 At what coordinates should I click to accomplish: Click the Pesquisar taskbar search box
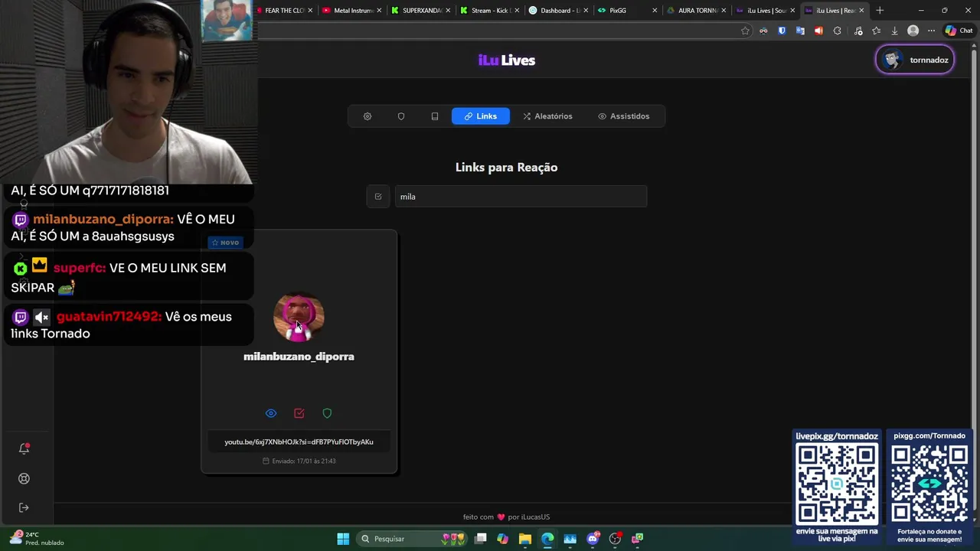(413, 539)
